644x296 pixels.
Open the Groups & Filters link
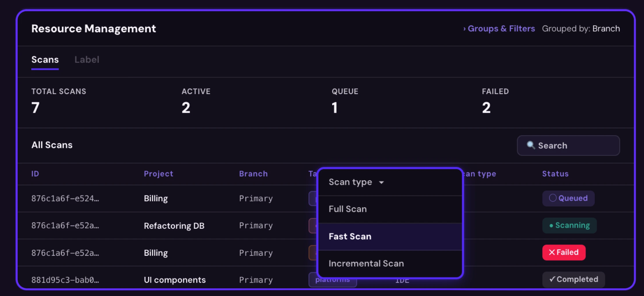[x=499, y=29]
